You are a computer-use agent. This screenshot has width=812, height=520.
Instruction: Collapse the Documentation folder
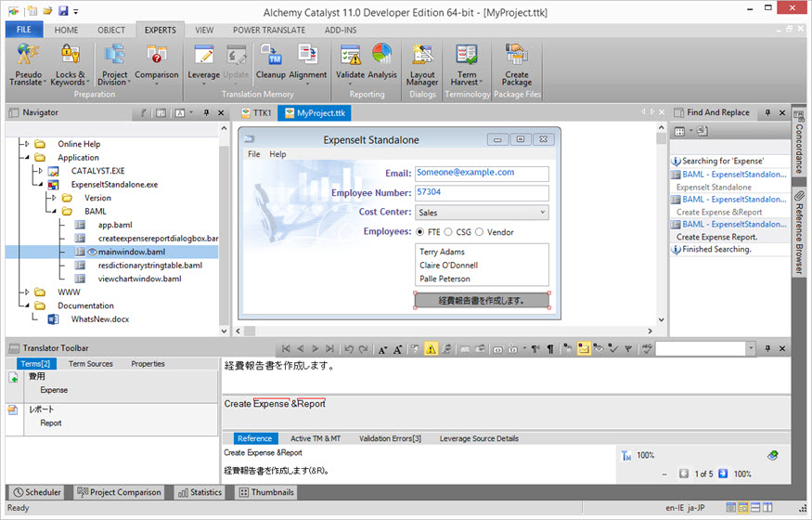27,305
